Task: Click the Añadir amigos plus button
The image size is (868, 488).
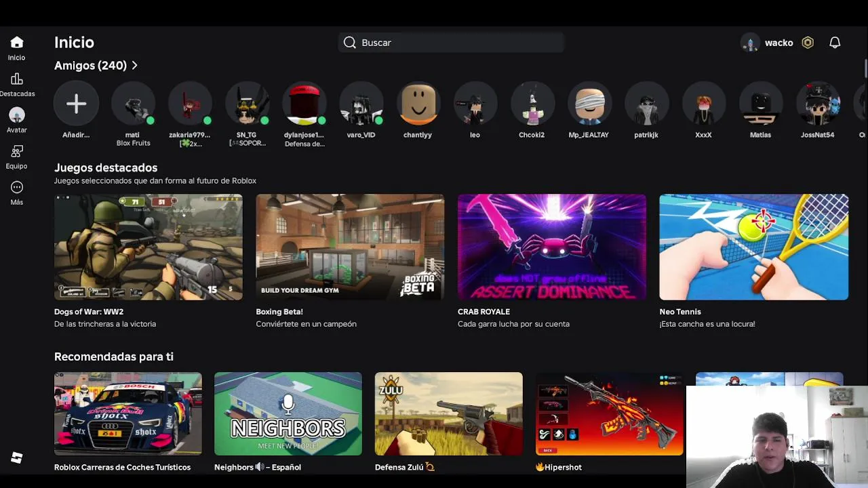Action: [76, 104]
